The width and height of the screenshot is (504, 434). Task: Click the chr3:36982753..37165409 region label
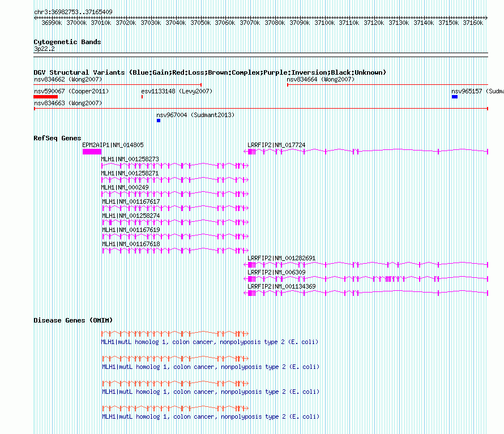pyautogui.click(x=73, y=12)
